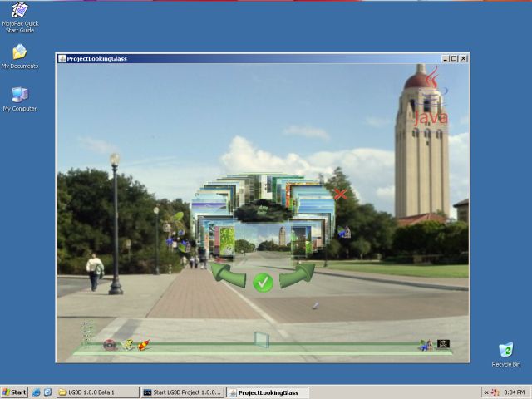Click the leaf icon left of thumbnail stack
Screen dimensions: 532x399
pos(177,218)
